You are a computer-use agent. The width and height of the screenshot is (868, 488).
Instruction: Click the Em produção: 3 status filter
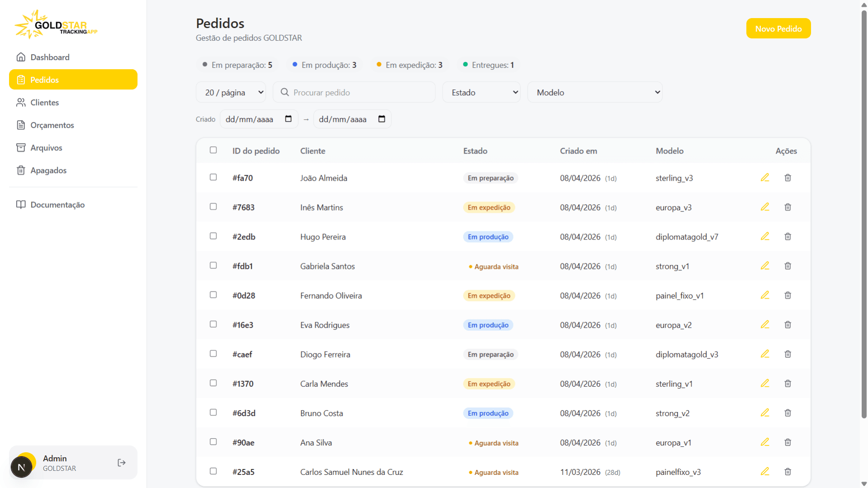click(324, 65)
